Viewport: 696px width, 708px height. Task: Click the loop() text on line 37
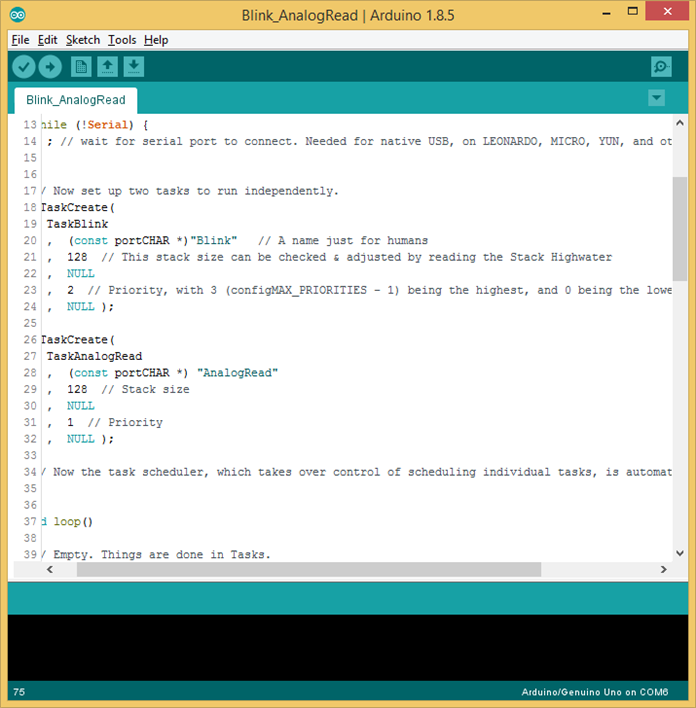73,522
